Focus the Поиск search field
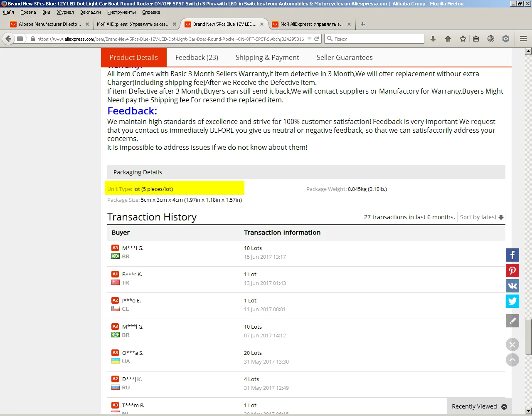 374,39
